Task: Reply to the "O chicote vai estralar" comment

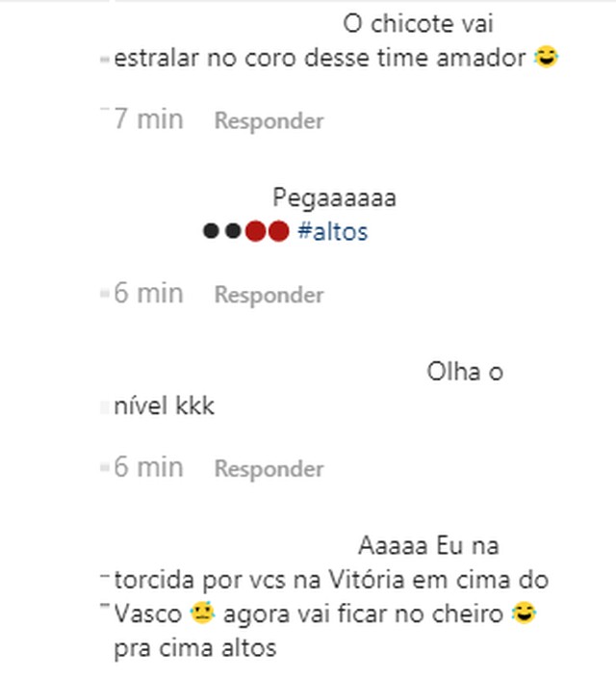Action: pyautogui.click(x=269, y=120)
